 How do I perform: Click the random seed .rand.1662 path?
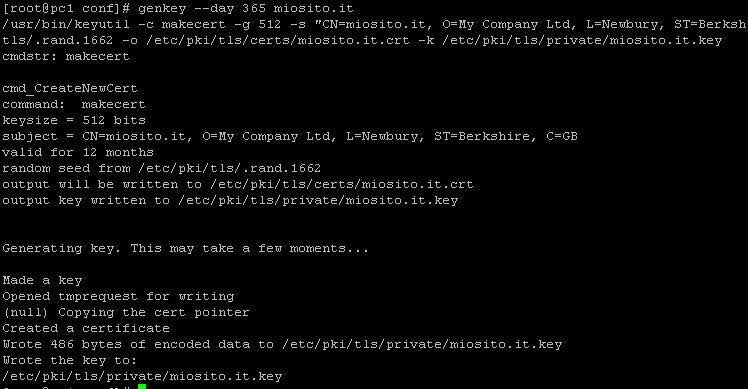click(229, 168)
